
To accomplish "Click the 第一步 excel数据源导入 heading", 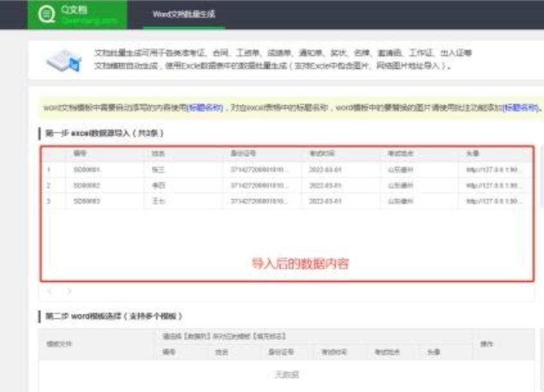I will point(105,133).
